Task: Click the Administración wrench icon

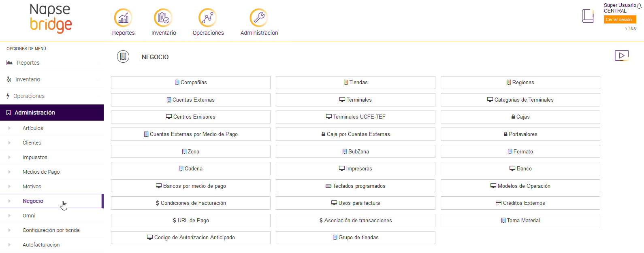Action: [259, 18]
